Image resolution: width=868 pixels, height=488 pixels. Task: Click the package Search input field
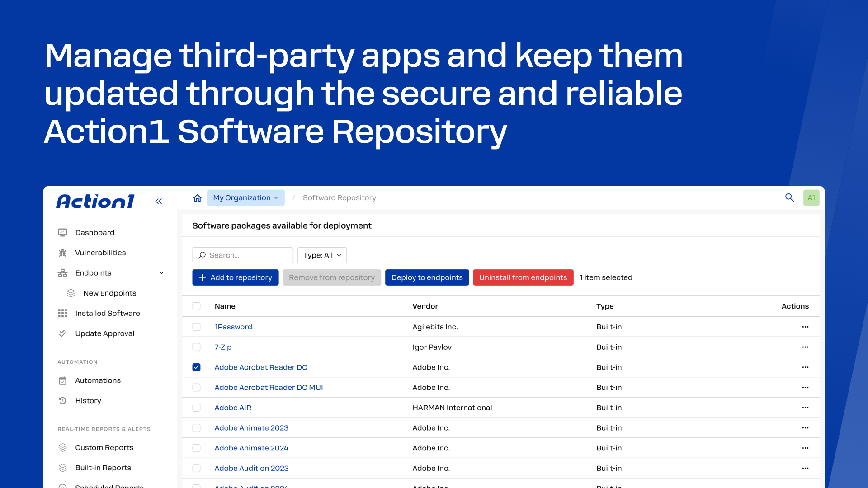(243, 255)
